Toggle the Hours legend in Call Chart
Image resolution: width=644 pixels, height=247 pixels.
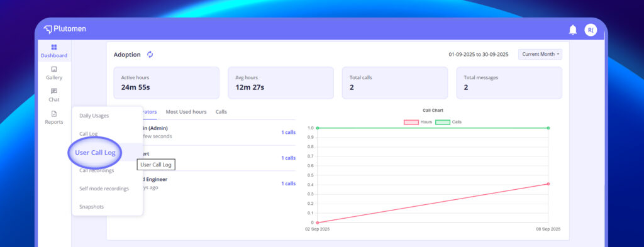tap(418, 122)
